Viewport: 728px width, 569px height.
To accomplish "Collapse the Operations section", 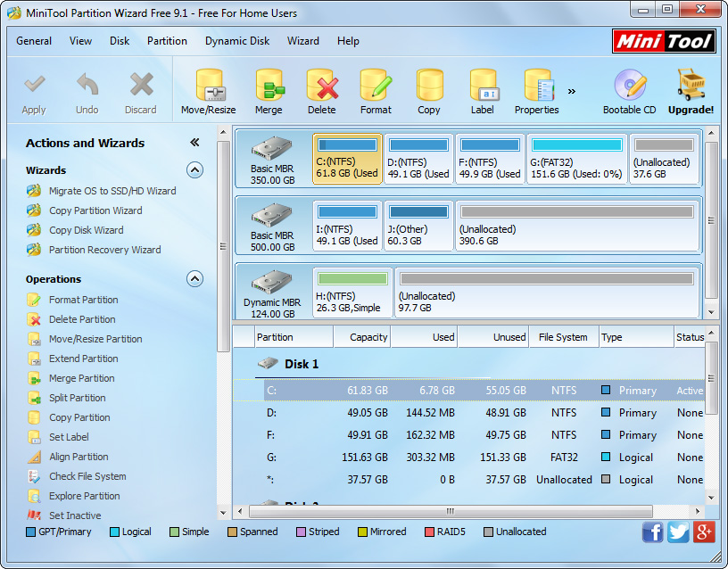I will click(194, 279).
